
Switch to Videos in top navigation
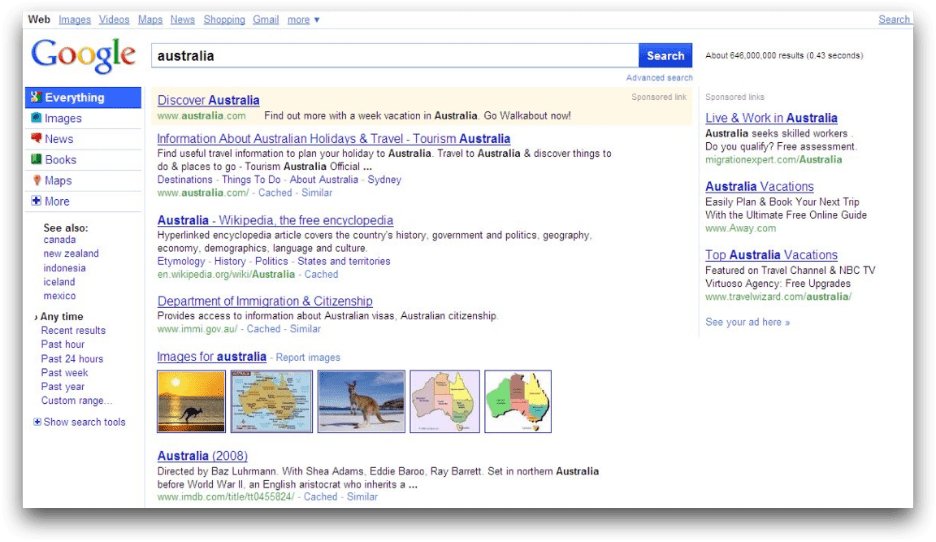(114, 20)
